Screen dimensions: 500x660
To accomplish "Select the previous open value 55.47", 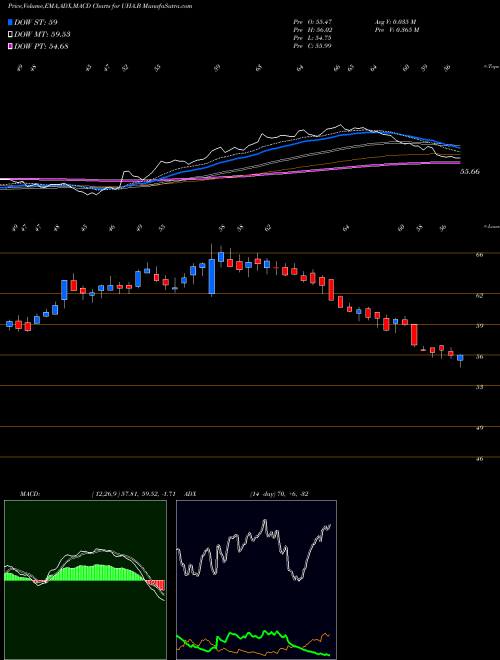I will (x=323, y=21).
